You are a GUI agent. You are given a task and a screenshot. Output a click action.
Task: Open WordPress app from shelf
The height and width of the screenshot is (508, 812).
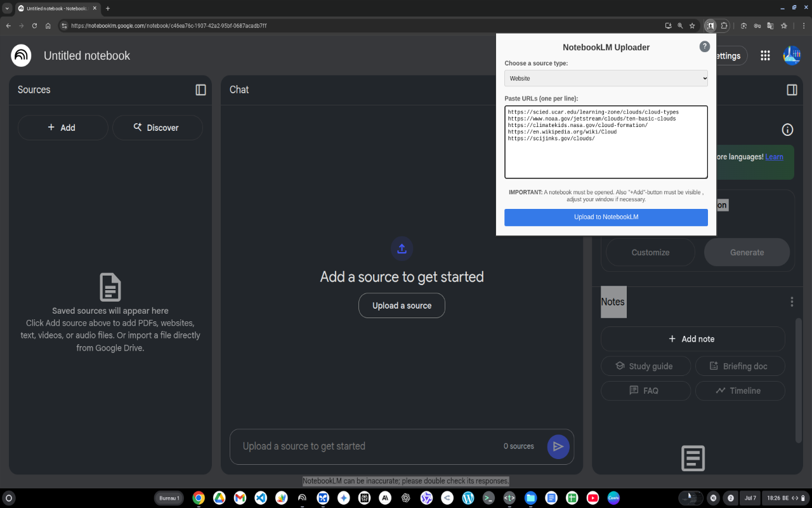coord(468,498)
